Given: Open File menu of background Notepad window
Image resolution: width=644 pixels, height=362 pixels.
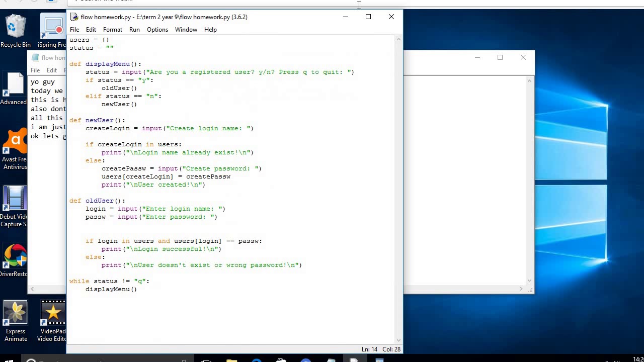Looking at the screenshot, I should click(35, 70).
